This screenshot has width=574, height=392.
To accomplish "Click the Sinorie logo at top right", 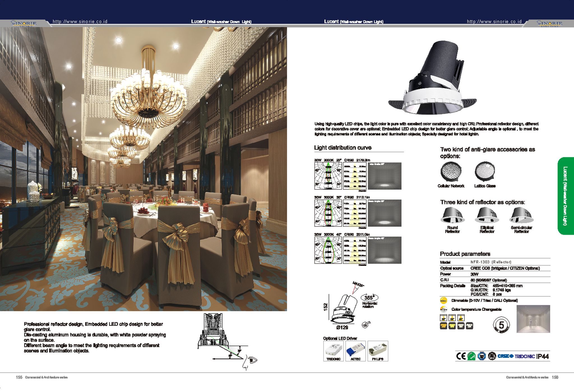I will 549,23.
